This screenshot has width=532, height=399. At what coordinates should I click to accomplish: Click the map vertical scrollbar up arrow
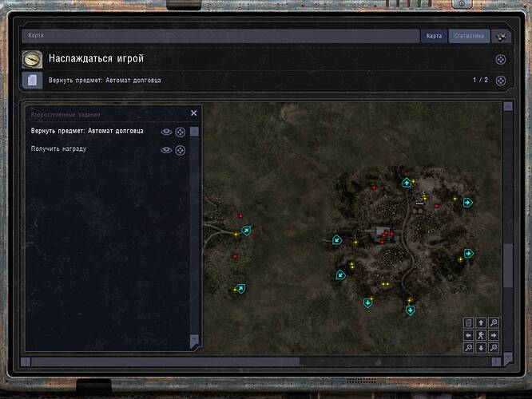click(x=508, y=106)
